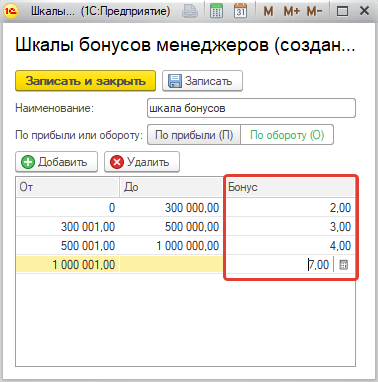Select the 500 001,00 От cell

(x=67, y=246)
